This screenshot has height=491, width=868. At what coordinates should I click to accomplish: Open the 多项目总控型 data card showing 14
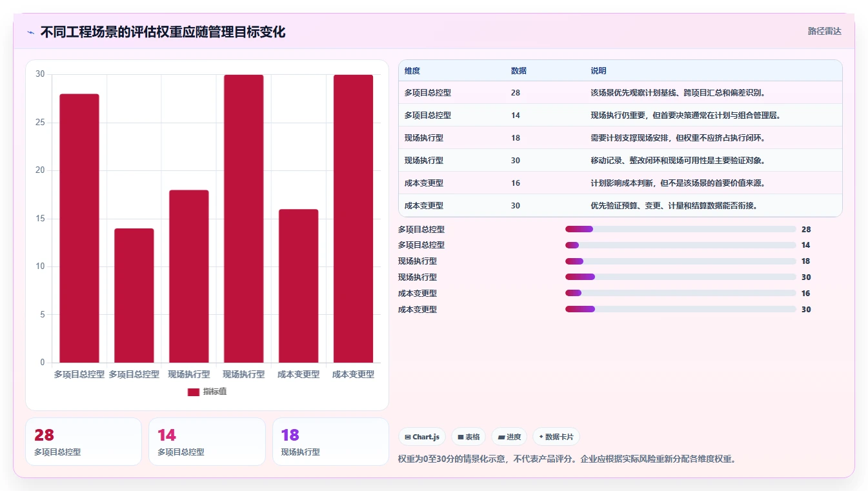(x=207, y=441)
